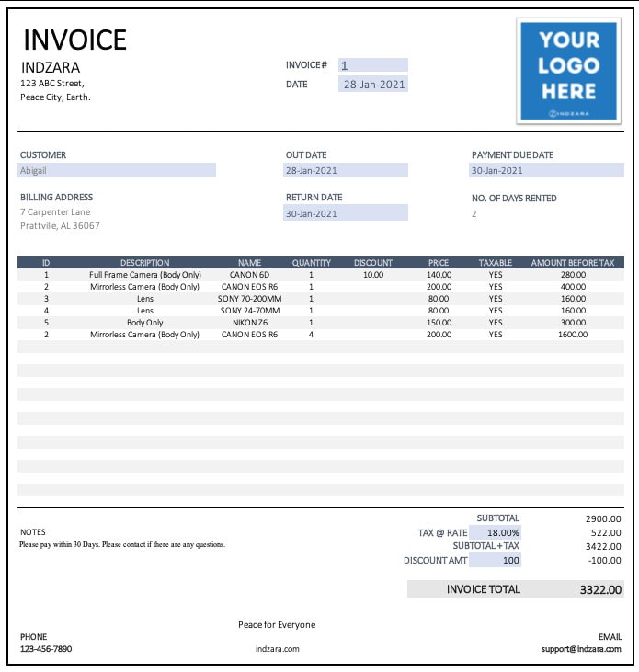This screenshot has width=639, height=672.
Task: Click the invoice date field 28-Jan-2021
Action: click(x=373, y=84)
